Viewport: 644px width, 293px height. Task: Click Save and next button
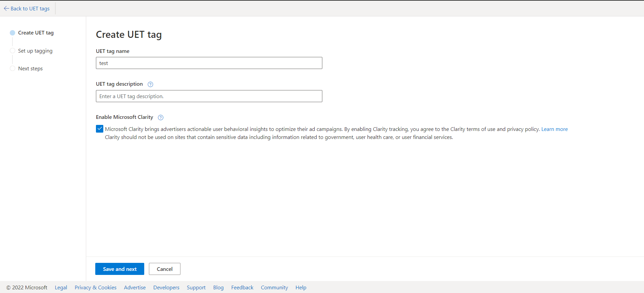pyautogui.click(x=120, y=269)
